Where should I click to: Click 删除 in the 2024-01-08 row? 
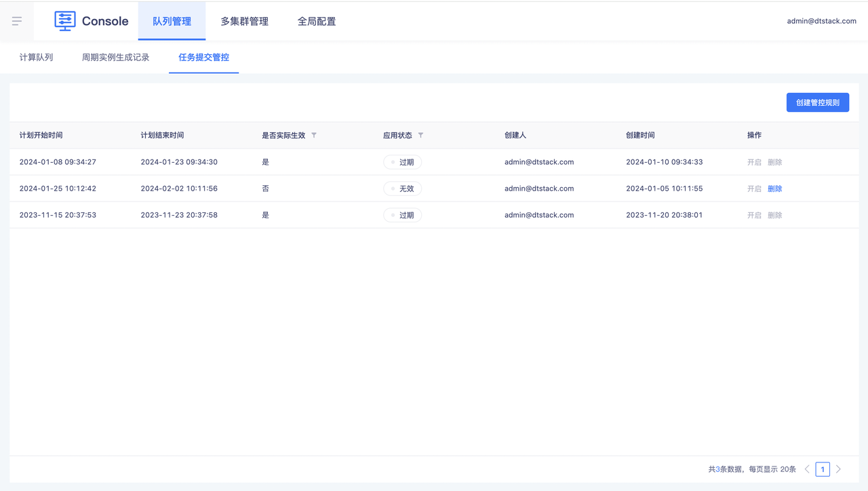774,162
